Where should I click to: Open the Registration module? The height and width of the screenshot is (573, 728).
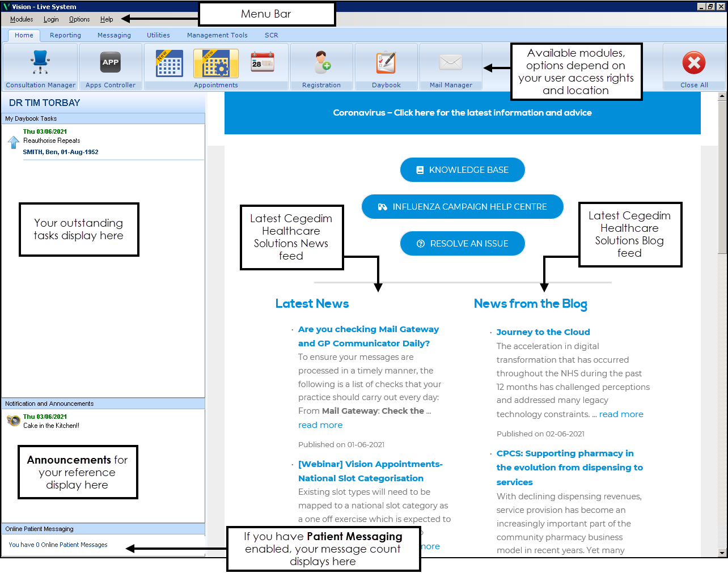(x=321, y=63)
